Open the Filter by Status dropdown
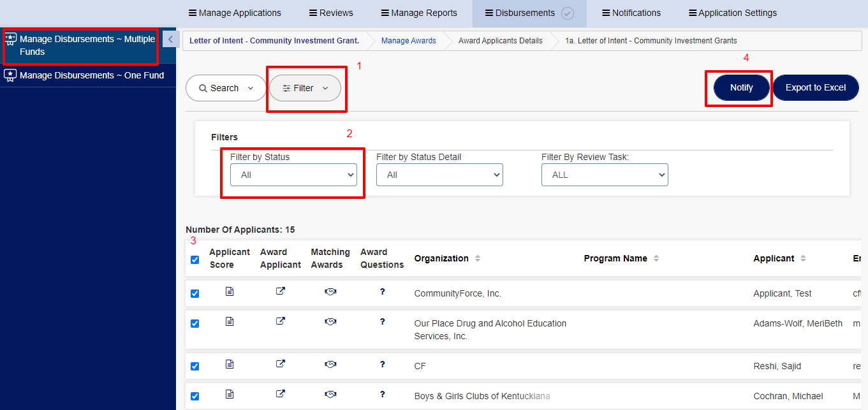 point(293,175)
